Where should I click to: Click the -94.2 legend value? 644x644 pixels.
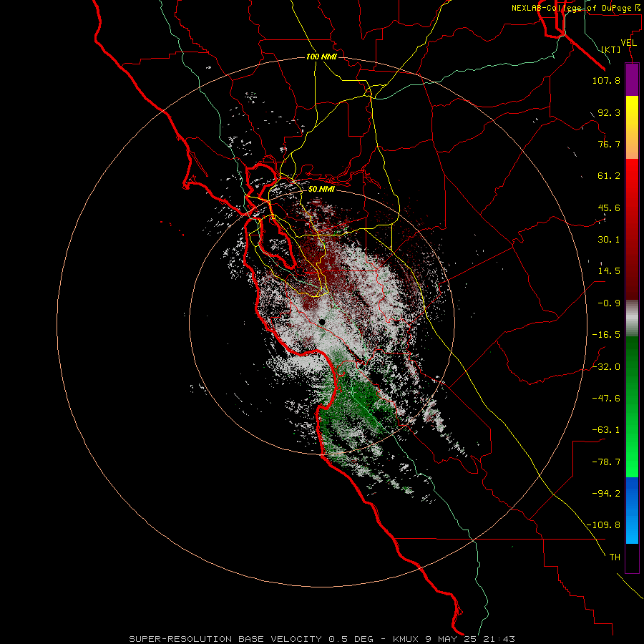606,494
